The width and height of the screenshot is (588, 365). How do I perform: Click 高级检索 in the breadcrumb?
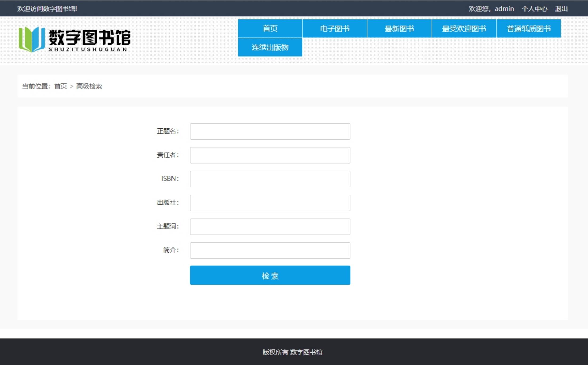[x=89, y=86]
